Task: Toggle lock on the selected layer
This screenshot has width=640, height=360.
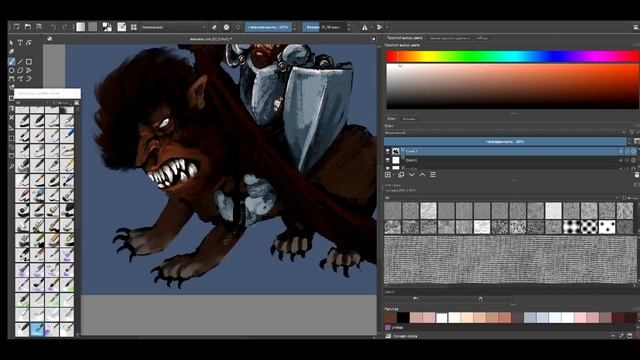Action: (621, 151)
